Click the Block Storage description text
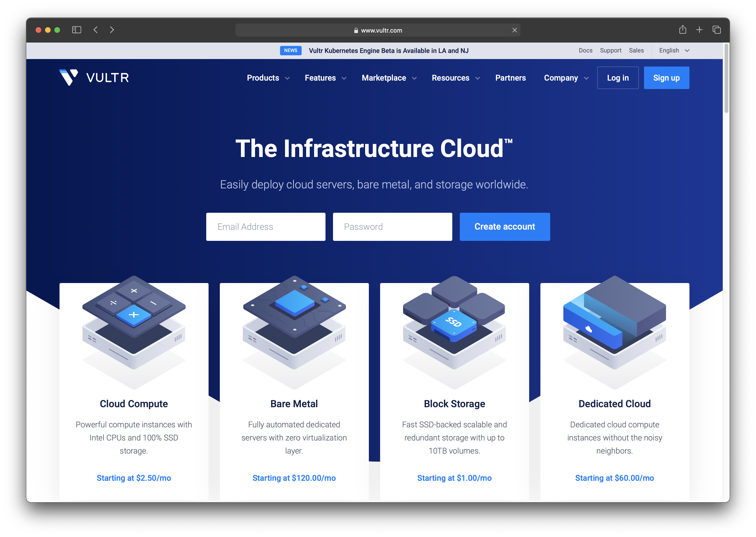Image resolution: width=756 pixels, height=537 pixels. (454, 437)
